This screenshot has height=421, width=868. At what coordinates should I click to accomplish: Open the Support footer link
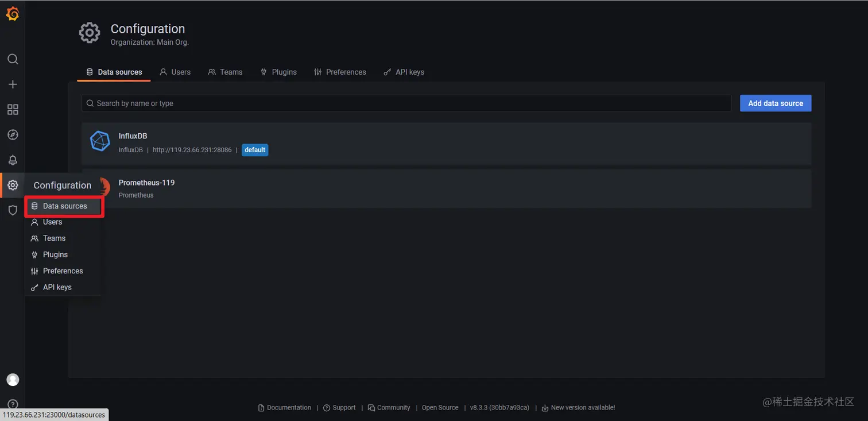[x=339, y=408]
